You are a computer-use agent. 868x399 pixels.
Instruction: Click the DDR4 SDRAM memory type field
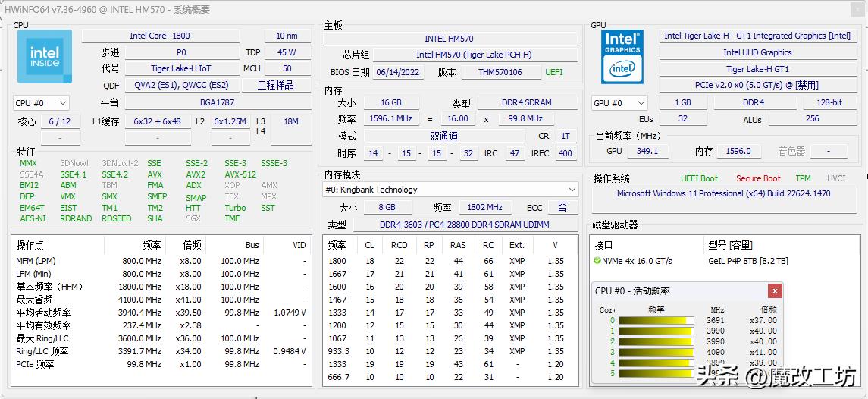click(527, 103)
